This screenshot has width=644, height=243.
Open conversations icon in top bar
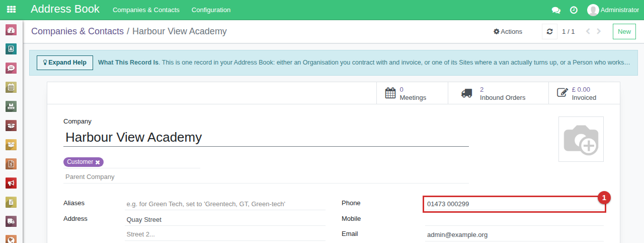[x=556, y=10]
